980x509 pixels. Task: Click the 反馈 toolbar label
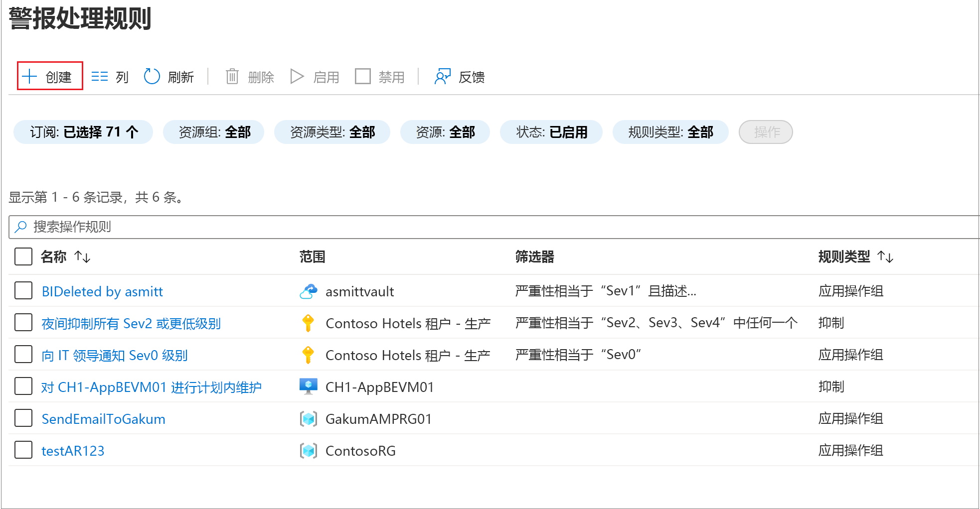point(472,77)
